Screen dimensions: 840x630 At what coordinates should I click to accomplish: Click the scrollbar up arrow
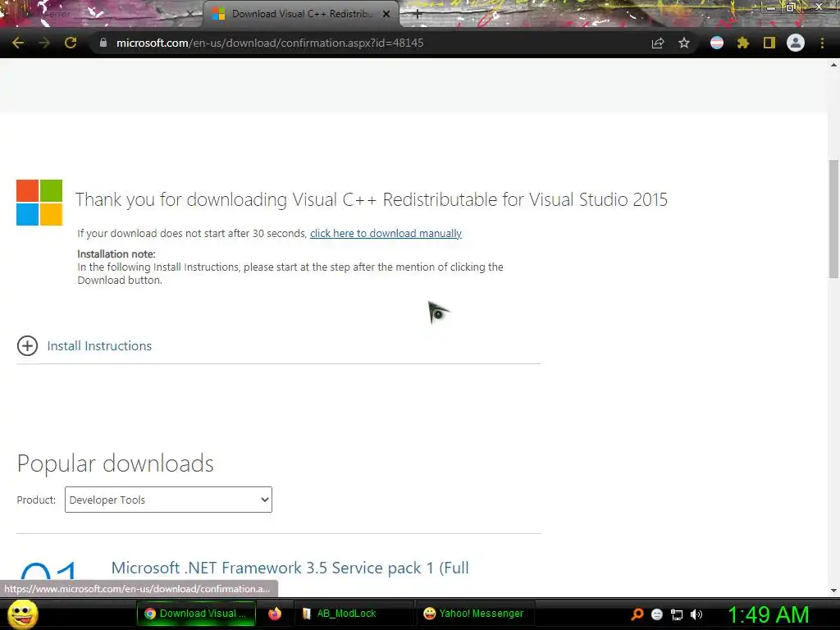[x=833, y=66]
